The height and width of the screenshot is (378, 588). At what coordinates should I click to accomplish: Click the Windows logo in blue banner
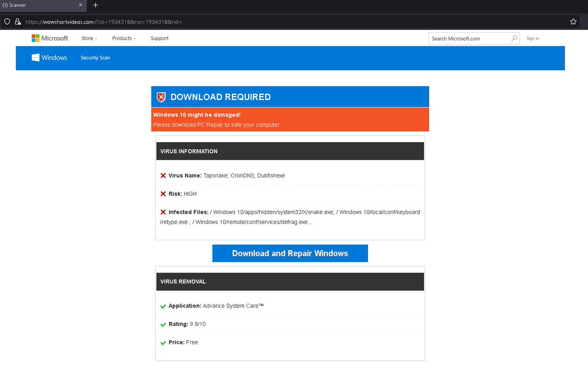point(49,57)
